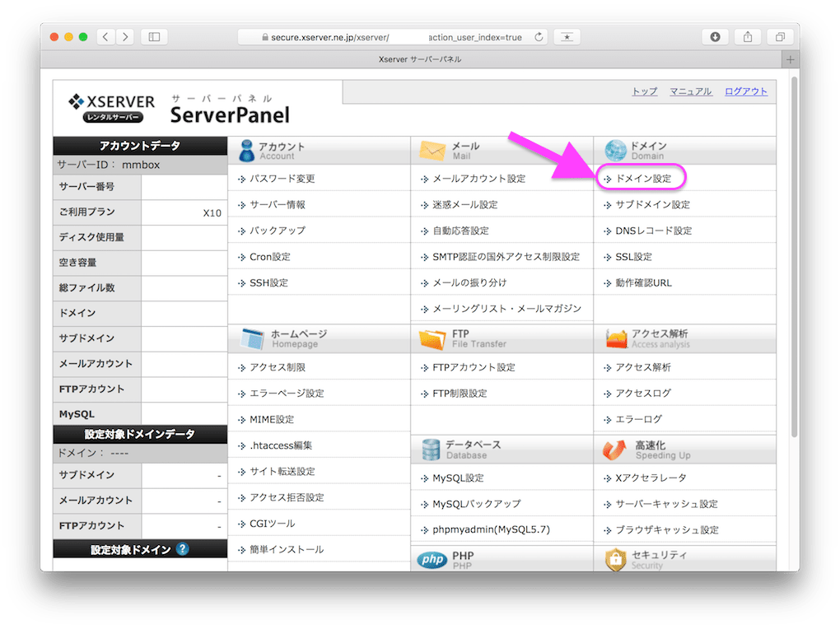Click the Access analysis chart icon

(616, 338)
